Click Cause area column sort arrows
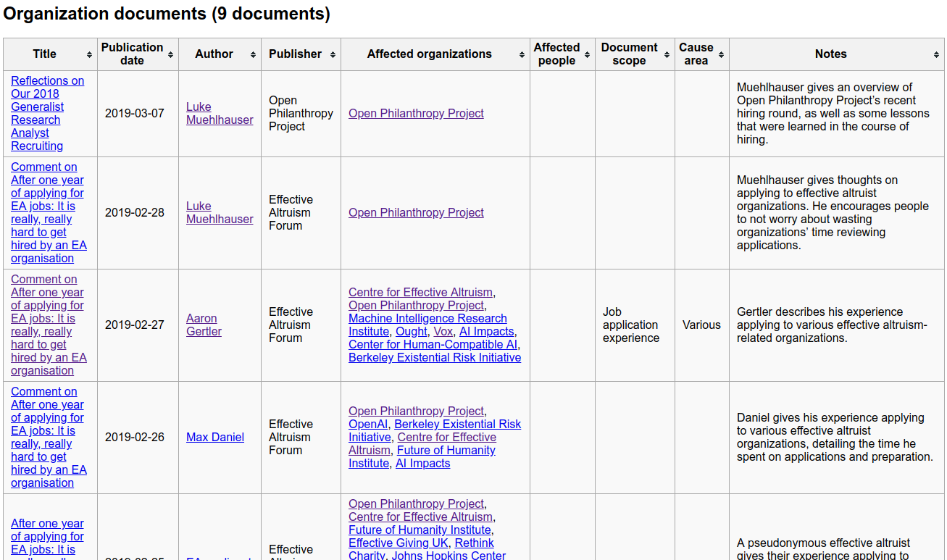Viewport: 947px width, 560px height. (x=721, y=54)
